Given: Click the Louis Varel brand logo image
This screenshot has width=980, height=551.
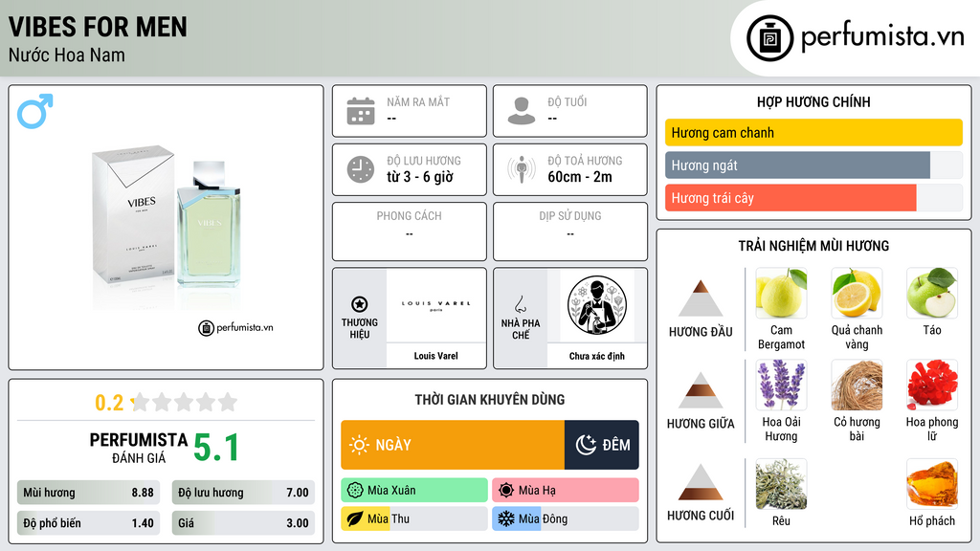Looking at the screenshot, I should coord(435,305).
